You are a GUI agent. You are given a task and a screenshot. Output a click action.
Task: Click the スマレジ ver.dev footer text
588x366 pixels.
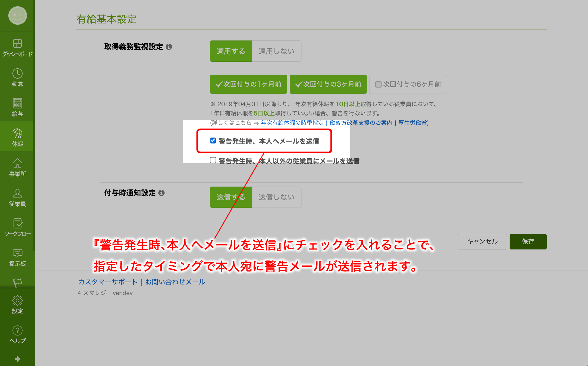pyautogui.click(x=105, y=293)
